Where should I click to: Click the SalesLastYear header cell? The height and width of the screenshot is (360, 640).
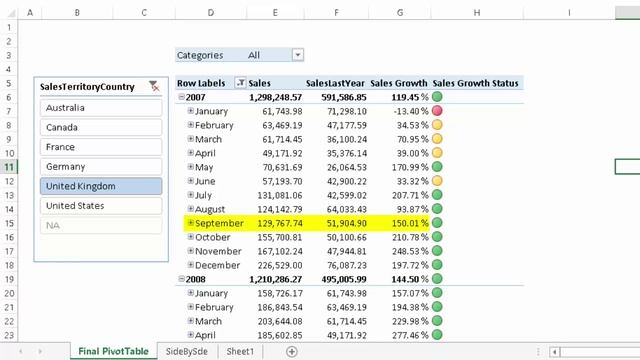[x=335, y=83]
